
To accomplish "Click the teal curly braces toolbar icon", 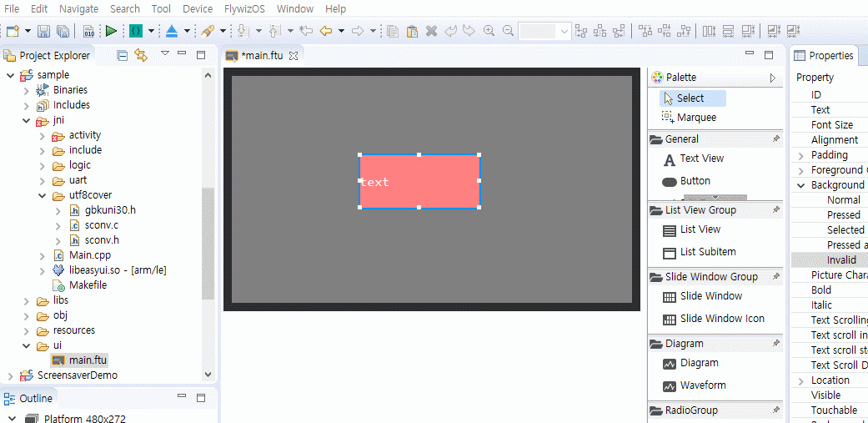I will click(136, 30).
